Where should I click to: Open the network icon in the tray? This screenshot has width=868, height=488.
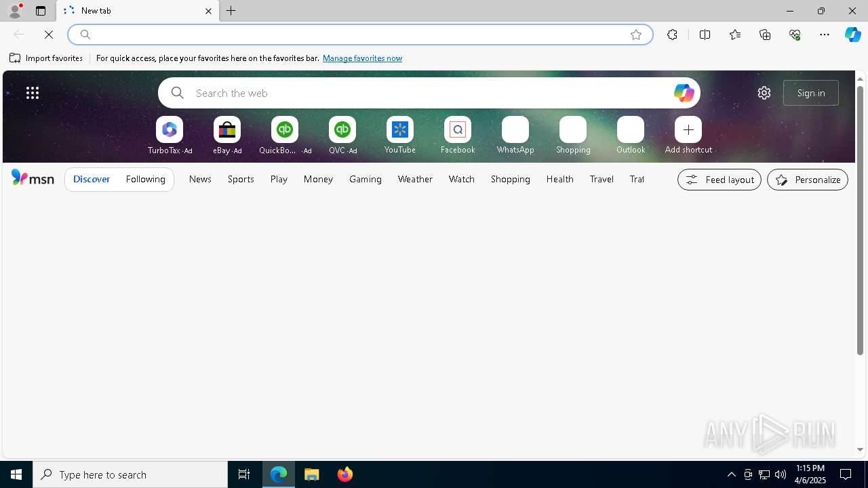pos(764,474)
